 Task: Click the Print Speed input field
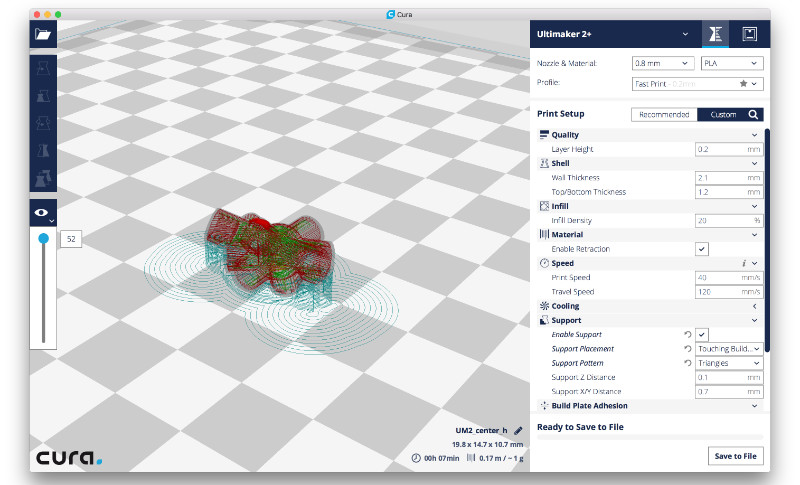click(729, 277)
